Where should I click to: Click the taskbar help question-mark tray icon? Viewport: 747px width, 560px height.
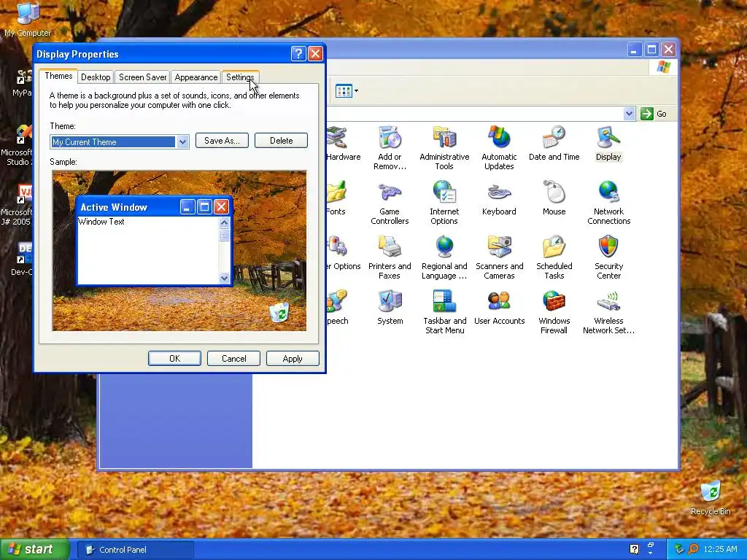[634, 549]
